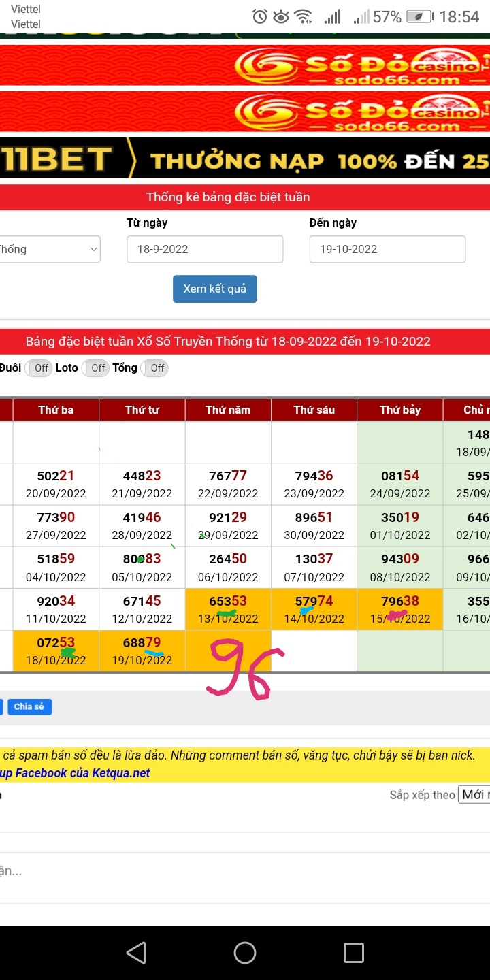Viewport: 490px width, 980px height.
Task: Tap the alarm clock status icon
Action: 259,17
